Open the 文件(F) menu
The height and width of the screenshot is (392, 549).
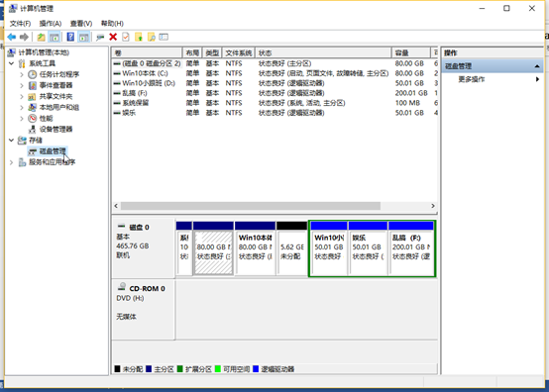20,24
